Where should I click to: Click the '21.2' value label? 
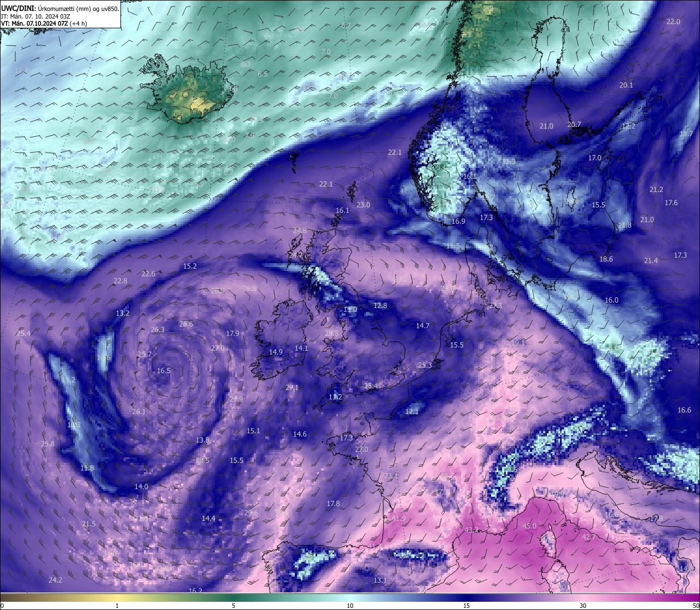[656, 189]
